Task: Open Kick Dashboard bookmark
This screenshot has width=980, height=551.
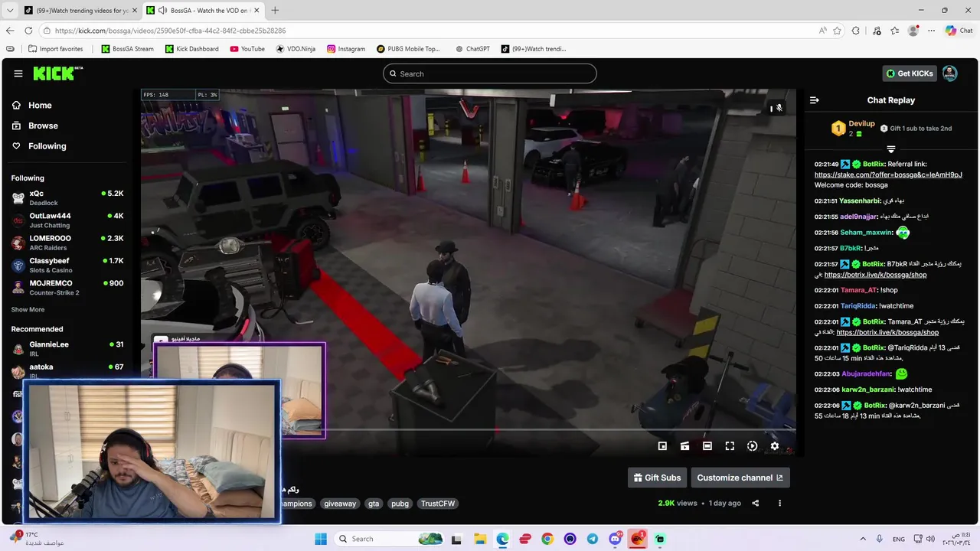Action: (x=191, y=49)
